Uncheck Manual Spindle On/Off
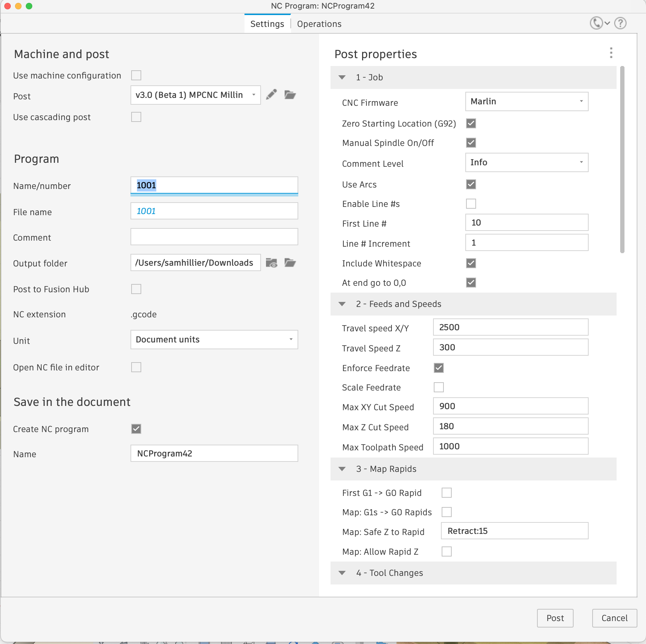646x644 pixels. click(x=471, y=143)
